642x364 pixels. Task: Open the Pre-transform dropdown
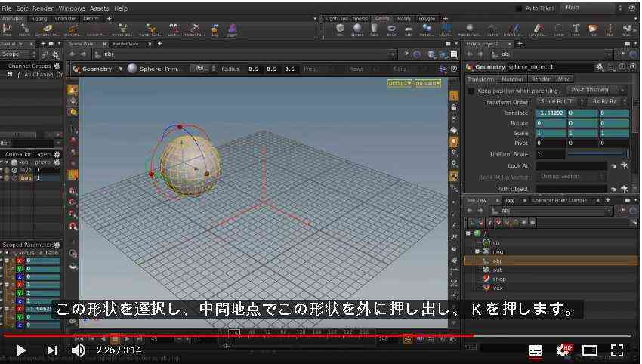[x=596, y=90]
